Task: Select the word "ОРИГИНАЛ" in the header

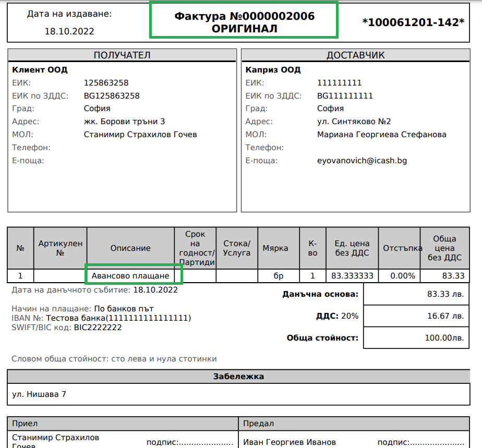Action: (244, 29)
